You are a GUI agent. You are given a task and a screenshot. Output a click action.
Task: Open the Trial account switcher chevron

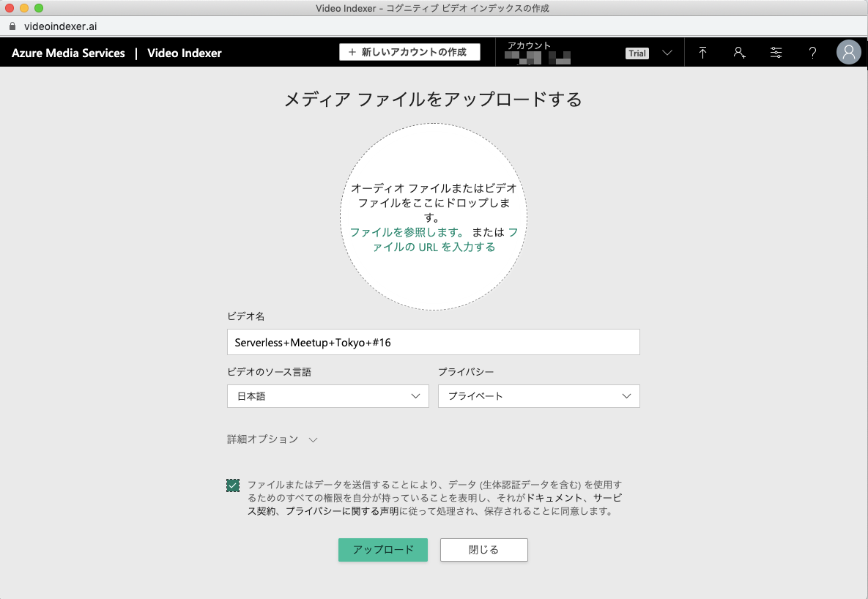click(x=667, y=53)
